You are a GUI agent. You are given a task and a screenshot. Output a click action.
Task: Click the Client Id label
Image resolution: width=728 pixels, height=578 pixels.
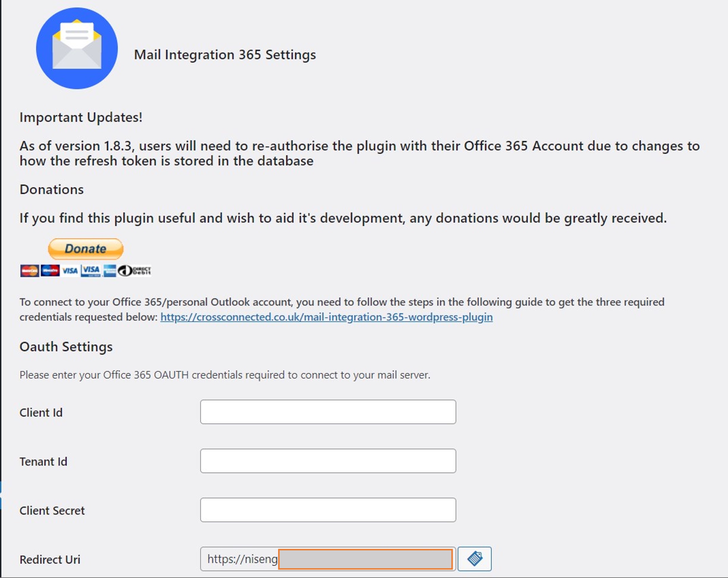tap(41, 412)
